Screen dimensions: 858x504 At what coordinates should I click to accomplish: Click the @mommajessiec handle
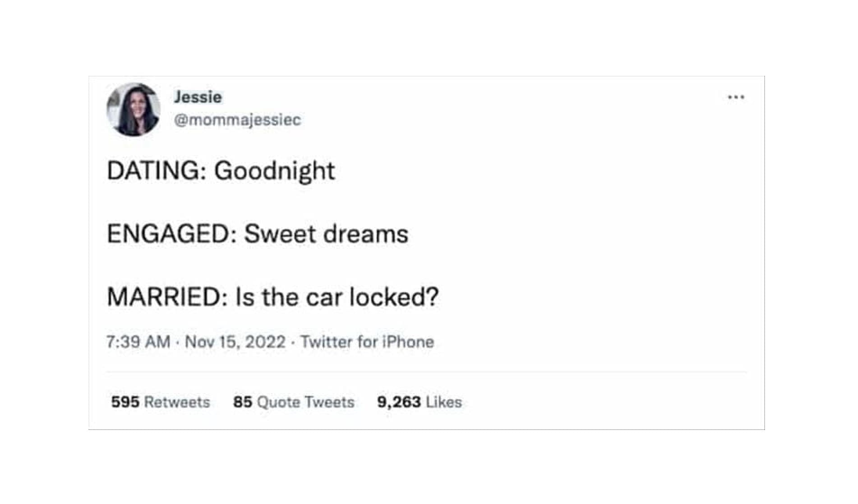237,120
